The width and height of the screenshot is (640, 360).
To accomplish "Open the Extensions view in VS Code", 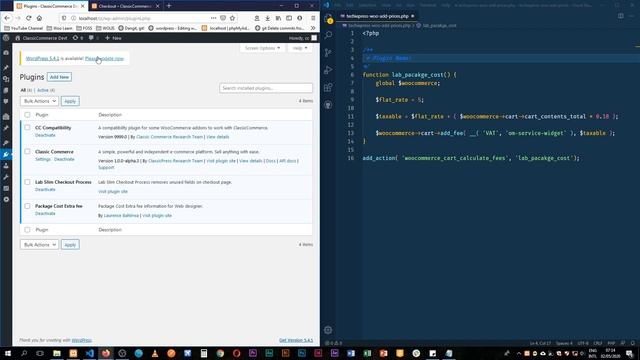I will tap(329, 87).
